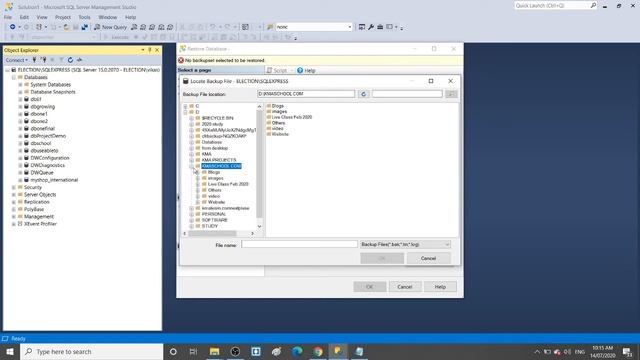Select the KMA PROJECTS folder in tree

point(219,160)
